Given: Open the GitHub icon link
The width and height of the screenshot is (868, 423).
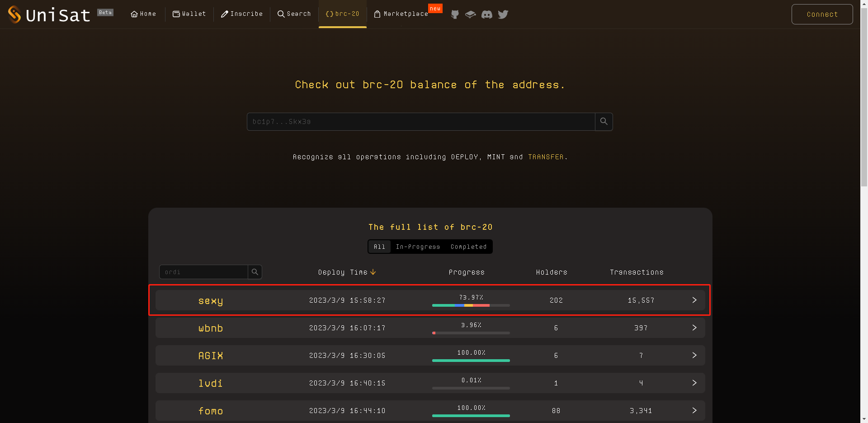Looking at the screenshot, I should click(455, 14).
